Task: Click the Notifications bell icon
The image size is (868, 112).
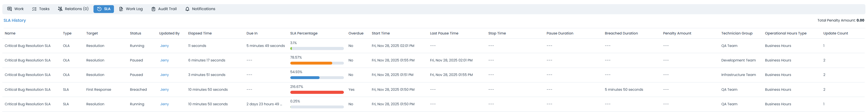Action: tap(187, 9)
